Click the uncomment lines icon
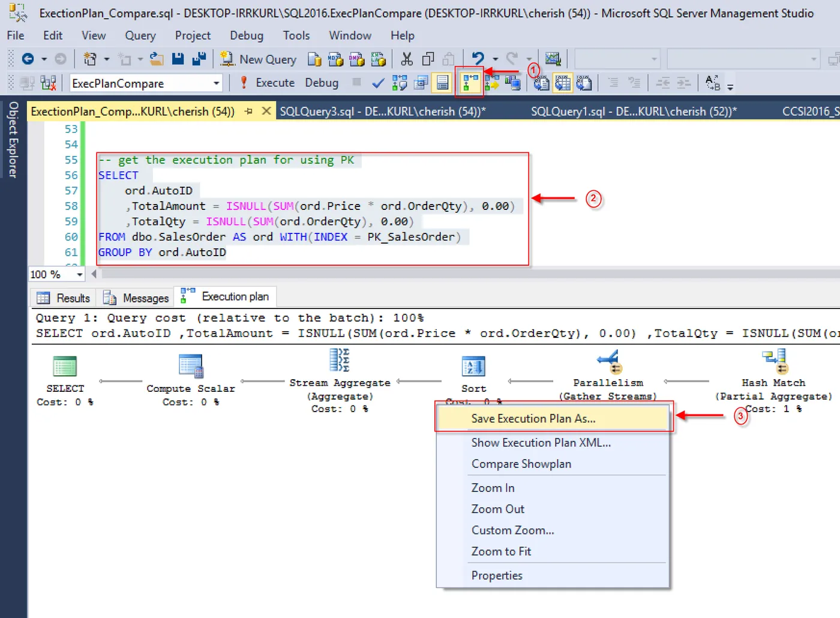 634,82
